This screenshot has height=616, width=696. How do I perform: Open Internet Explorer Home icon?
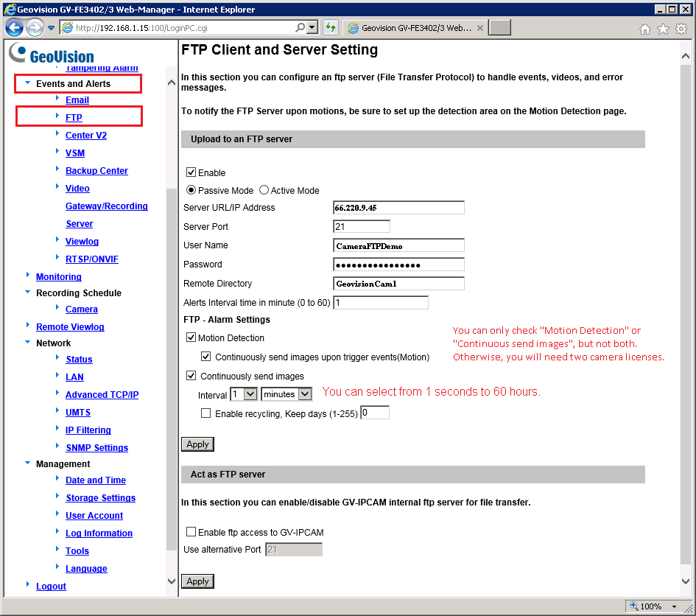point(645,29)
